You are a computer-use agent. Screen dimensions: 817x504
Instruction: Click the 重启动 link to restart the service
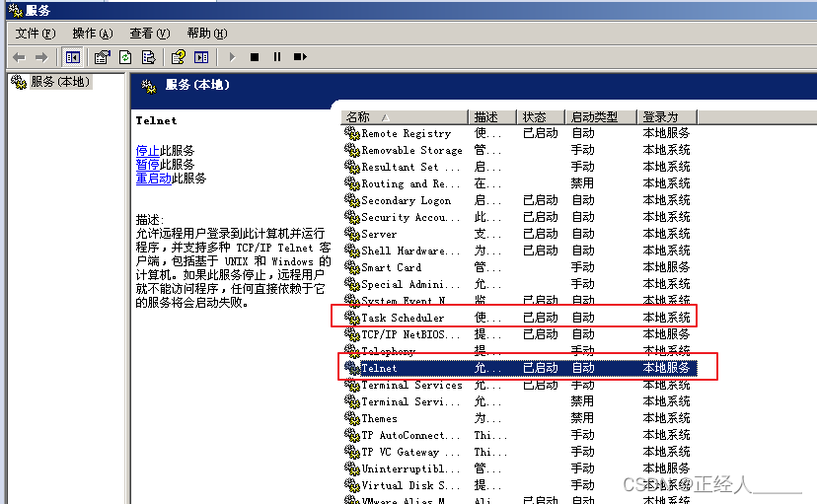(x=153, y=179)
